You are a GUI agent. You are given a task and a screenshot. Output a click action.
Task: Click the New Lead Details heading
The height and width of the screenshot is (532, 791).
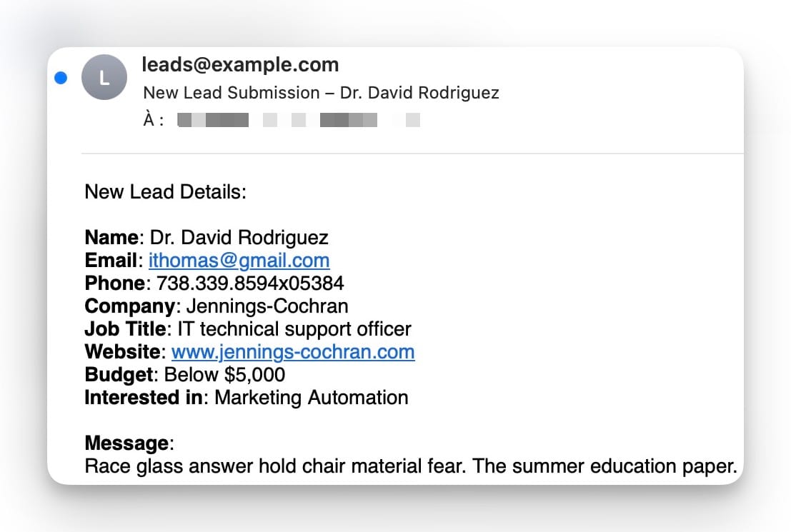click(x=165, y=192)
